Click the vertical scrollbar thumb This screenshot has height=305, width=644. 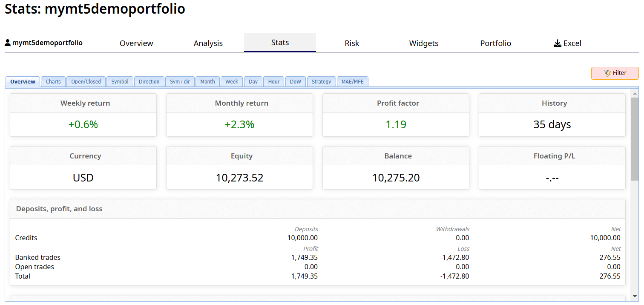pos(635,139)
